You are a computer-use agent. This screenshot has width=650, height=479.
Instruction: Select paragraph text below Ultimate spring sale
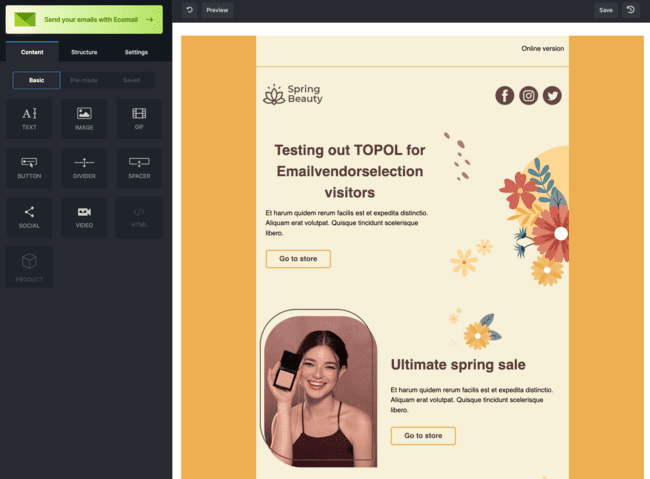point(472,400)
